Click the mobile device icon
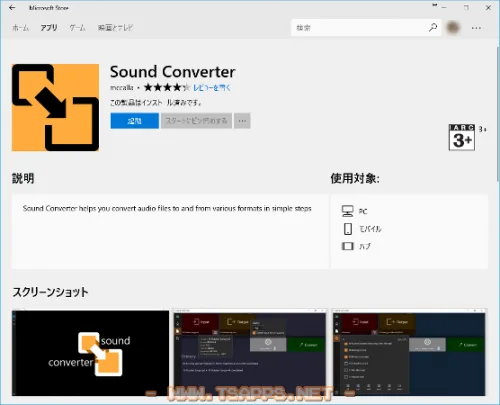 348,229
